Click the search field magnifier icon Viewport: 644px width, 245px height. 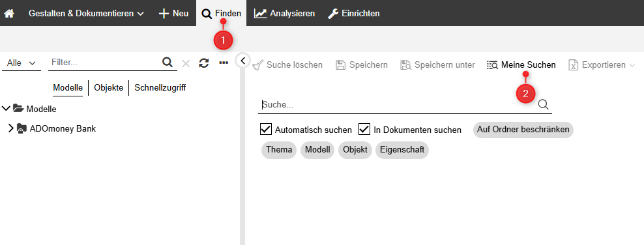pos(544,104)
